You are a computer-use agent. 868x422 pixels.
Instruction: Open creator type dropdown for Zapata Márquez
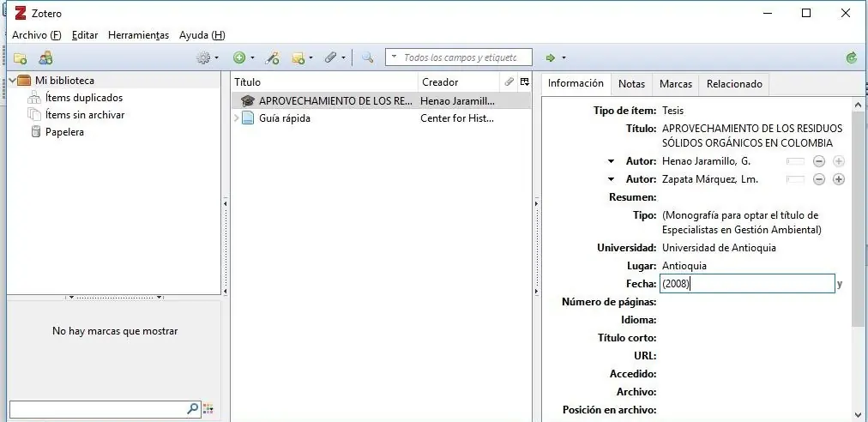click(x=612, y=179)
